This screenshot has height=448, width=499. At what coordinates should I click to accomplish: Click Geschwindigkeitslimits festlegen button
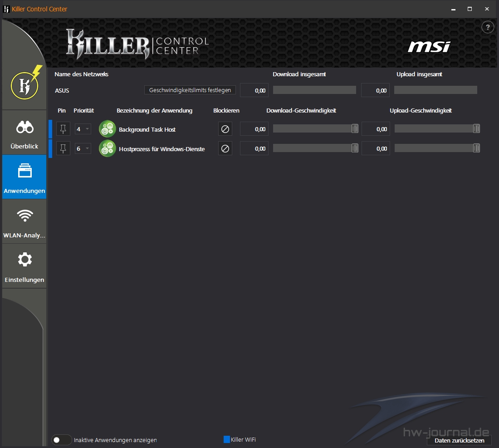point(190,90)
